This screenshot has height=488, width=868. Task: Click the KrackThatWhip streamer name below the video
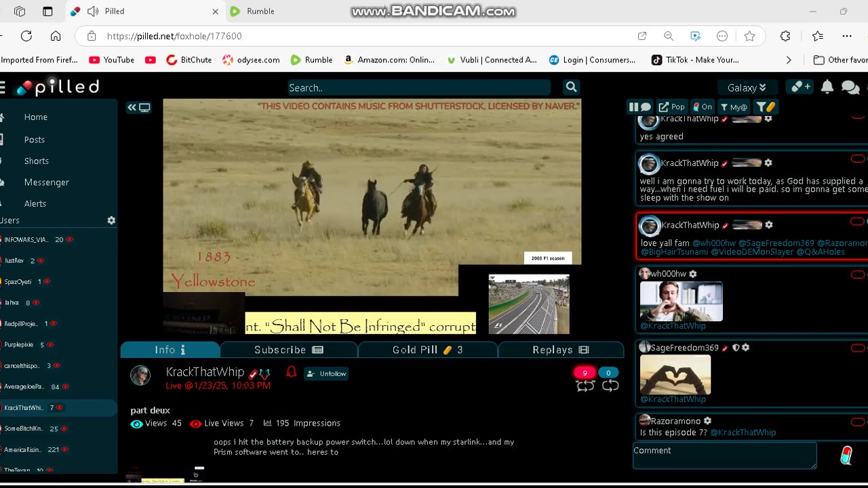coord(205,372)
